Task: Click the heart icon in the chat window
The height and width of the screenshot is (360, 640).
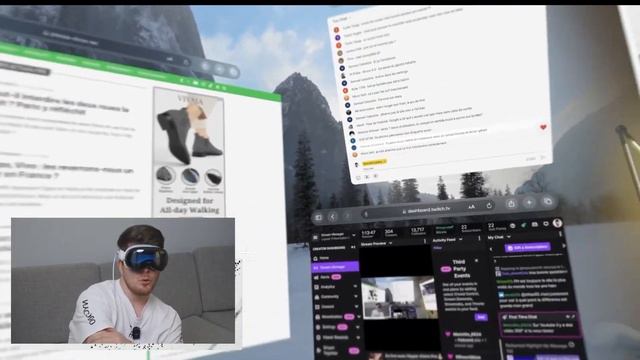Action: pyautogui.click(x=543, y=127)
